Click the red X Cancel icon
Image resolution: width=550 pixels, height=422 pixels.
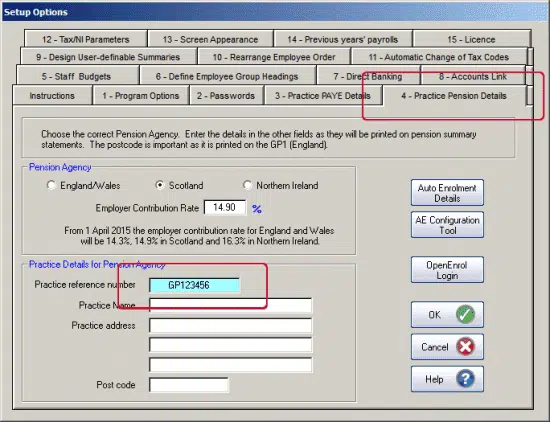coord(465,347)
